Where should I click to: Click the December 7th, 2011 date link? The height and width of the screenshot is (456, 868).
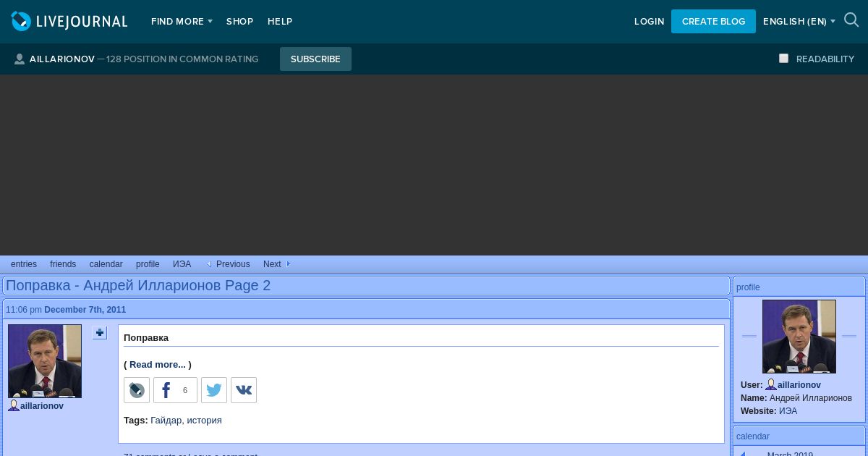point(85,310)
